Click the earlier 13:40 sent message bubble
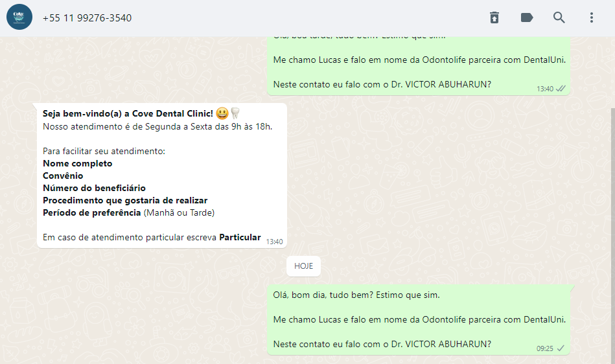This screenshot has height=364, width=615. [419, 66]
